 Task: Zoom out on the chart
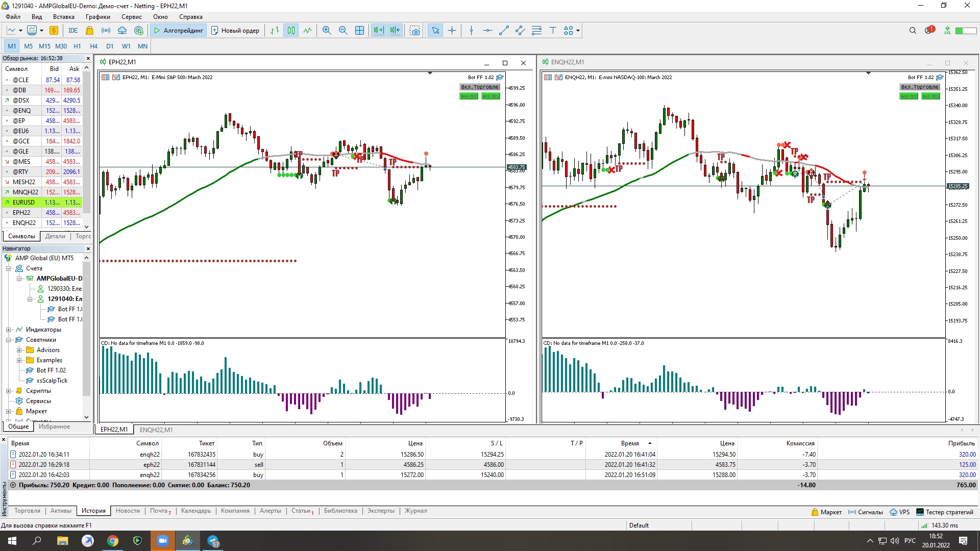click(x=343, y=31)
